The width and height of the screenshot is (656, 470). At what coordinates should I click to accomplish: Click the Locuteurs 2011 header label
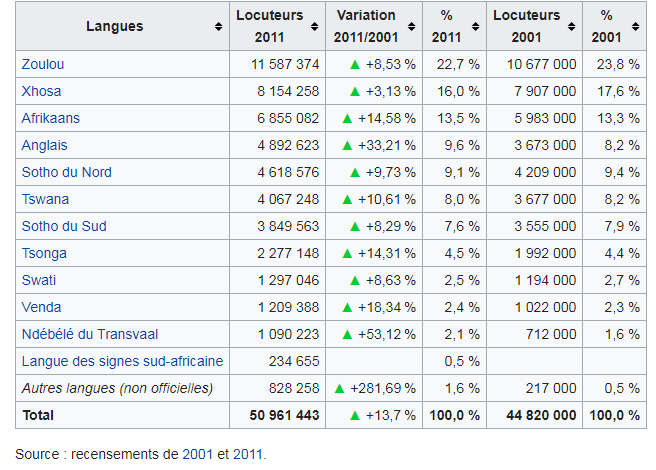point(269,26)
